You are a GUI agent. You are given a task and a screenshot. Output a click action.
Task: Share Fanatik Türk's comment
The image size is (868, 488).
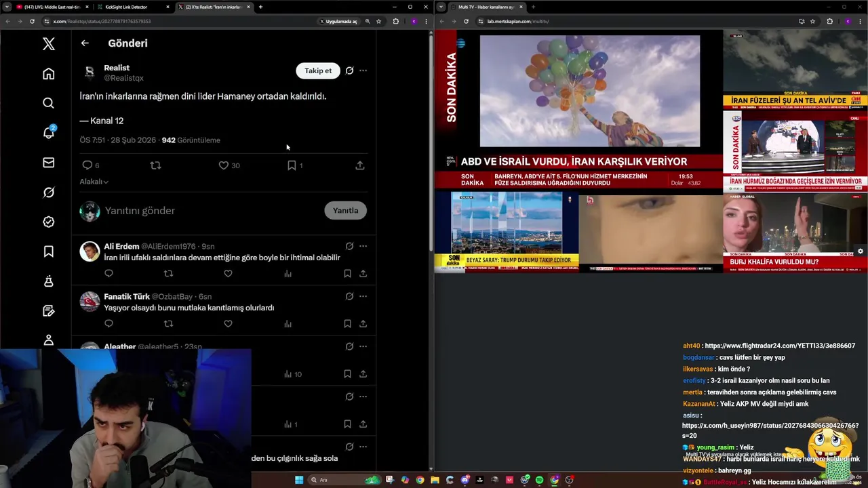point(363,324)
